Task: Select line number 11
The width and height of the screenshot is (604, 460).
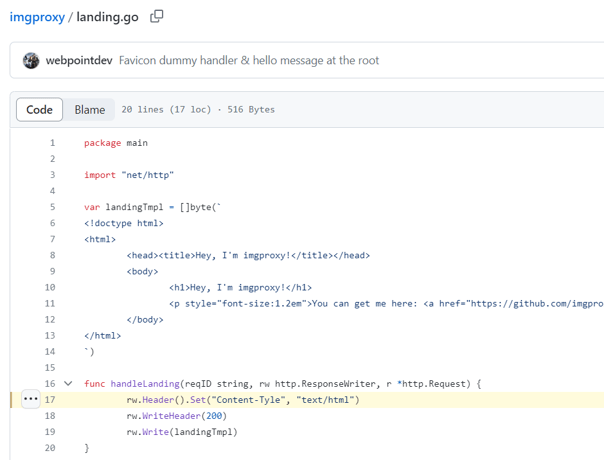Action: click(50, 303)
